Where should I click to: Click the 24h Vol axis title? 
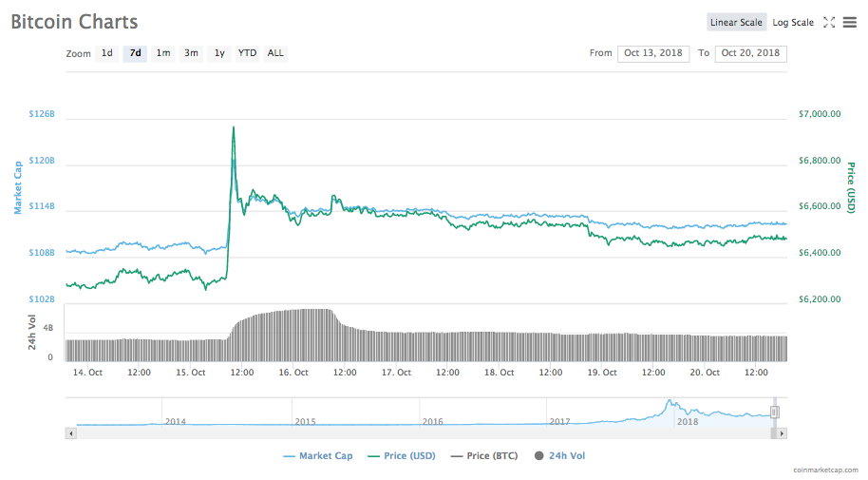32,332
